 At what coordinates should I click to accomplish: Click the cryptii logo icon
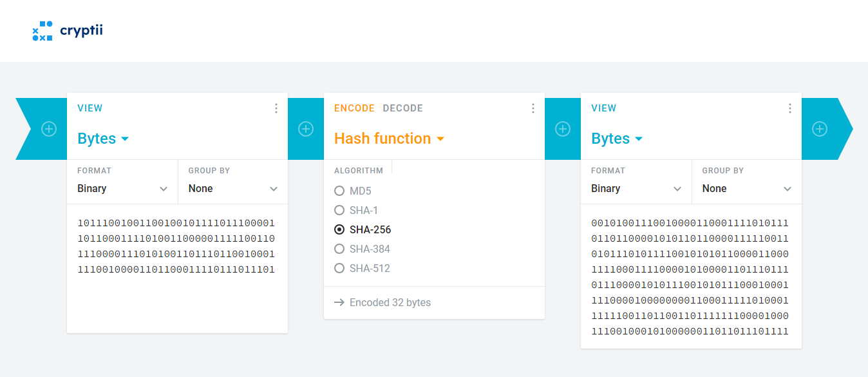[42, 31]
